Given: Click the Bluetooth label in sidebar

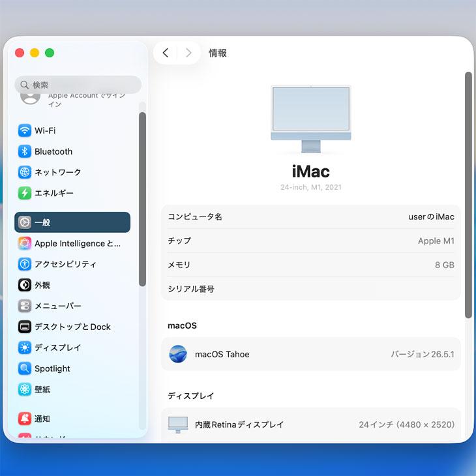Looking at the screenshot, I should pyautogui.click(x=53, y=151).
